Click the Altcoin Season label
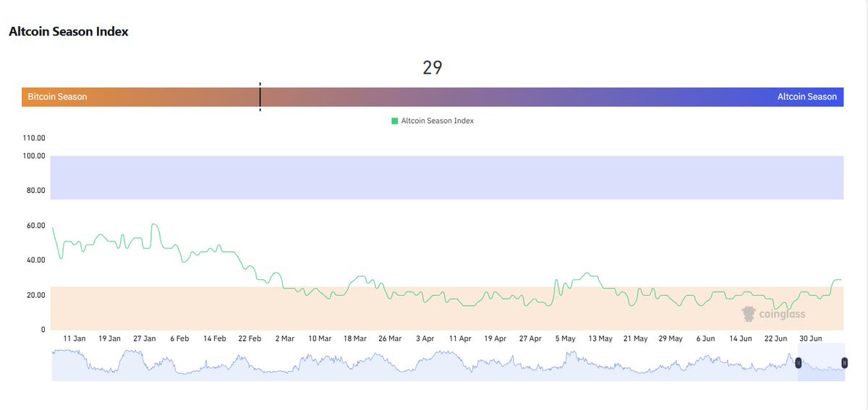868x410 pixels. click(807, 97)
